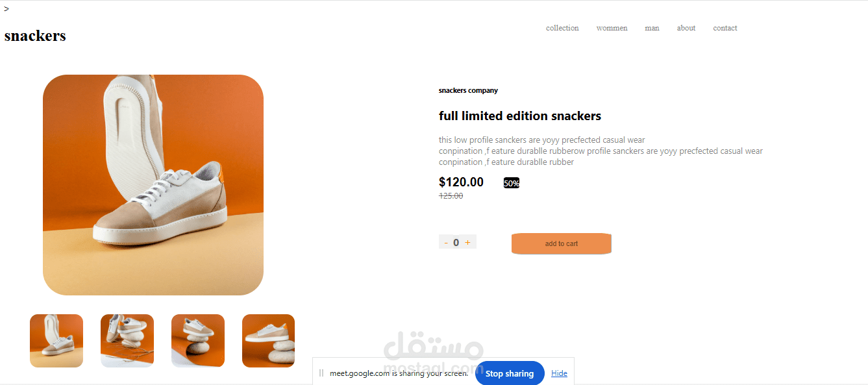This screenshot has width=868, height=385.
Task: Go to the wommen section
Action: coord(612,28)
